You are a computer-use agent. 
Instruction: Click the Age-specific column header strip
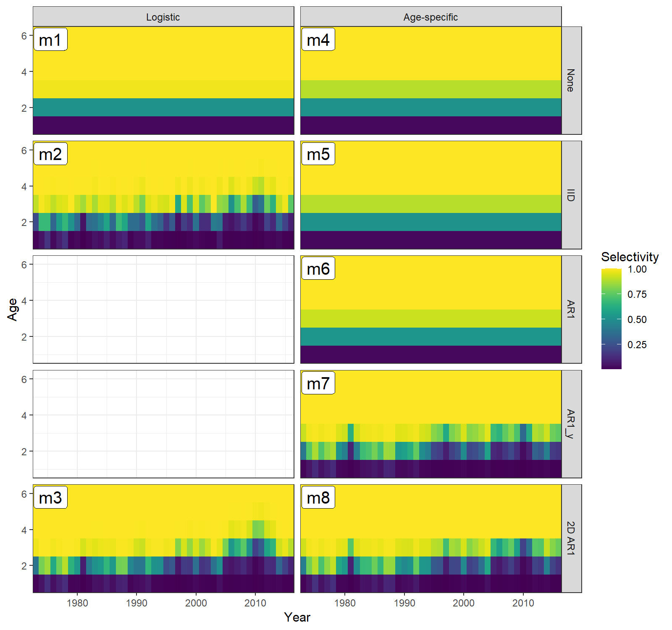[x=430, y=17]
